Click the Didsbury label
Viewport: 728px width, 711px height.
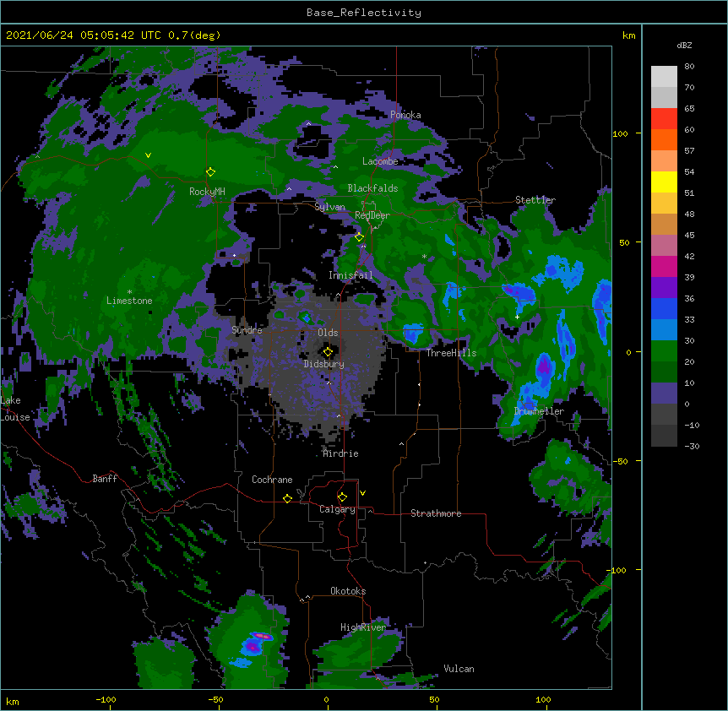pyautogui.click(x=323, y=364)
